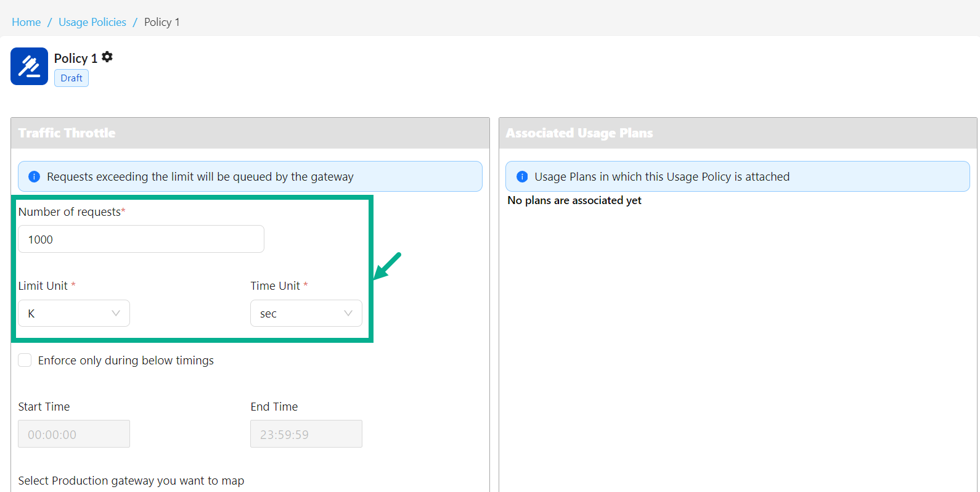Click the Draft status badge
Image resolution: width=980 pixels, height=492 pixels.
pos(71,78)
